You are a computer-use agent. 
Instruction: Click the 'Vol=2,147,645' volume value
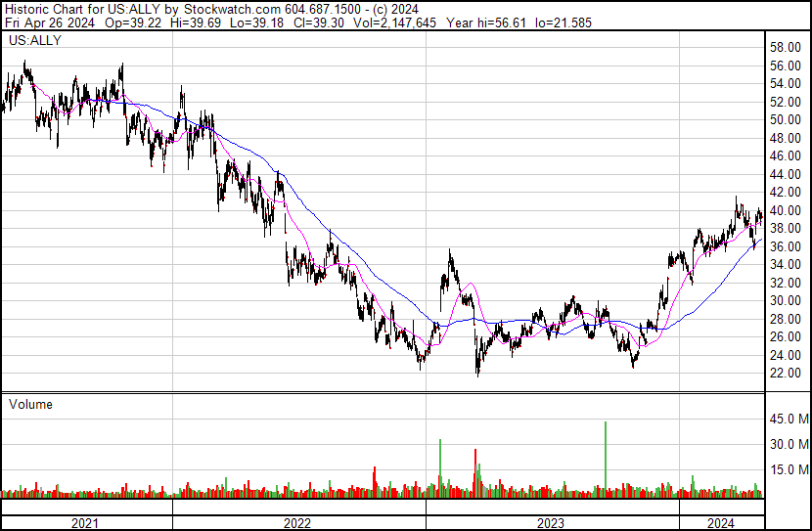coord(394,22)
